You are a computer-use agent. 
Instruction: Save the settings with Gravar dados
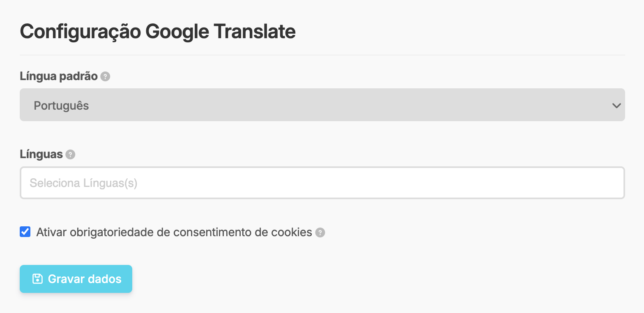(x=76, y=279)
